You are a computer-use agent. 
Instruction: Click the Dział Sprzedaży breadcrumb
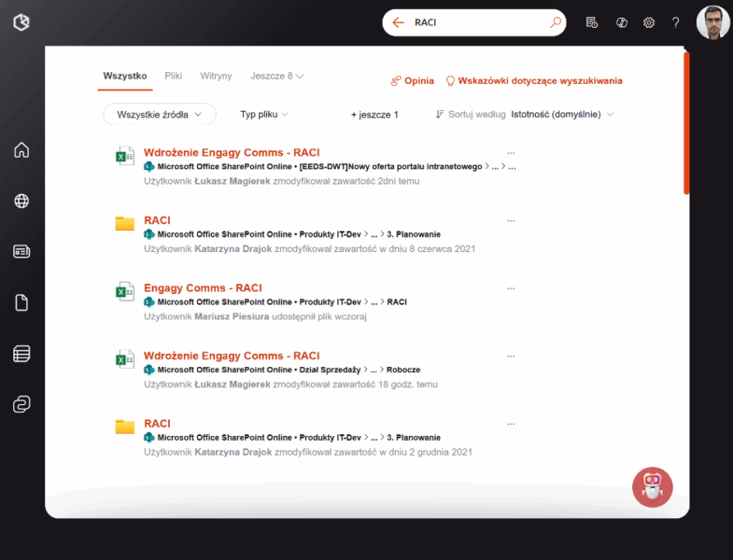tap(330, 370)
